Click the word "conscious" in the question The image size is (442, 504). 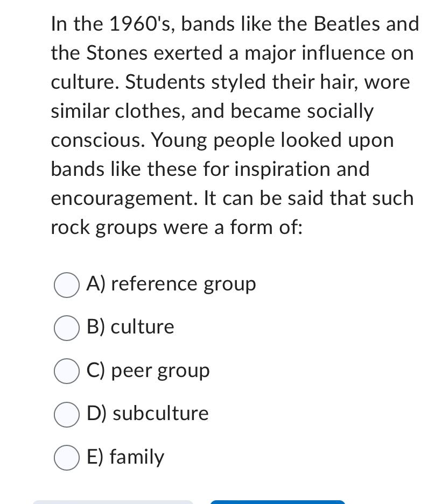point(98,140)
